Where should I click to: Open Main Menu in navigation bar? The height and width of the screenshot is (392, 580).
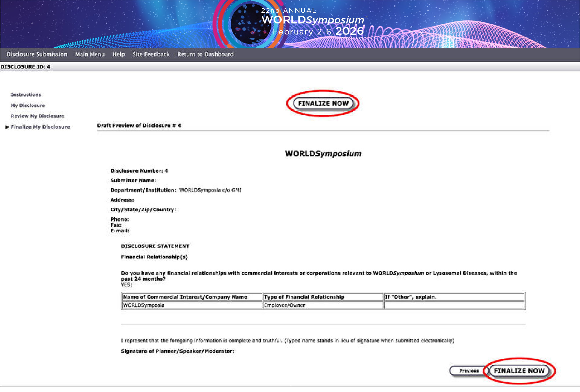tap(90, 54)
